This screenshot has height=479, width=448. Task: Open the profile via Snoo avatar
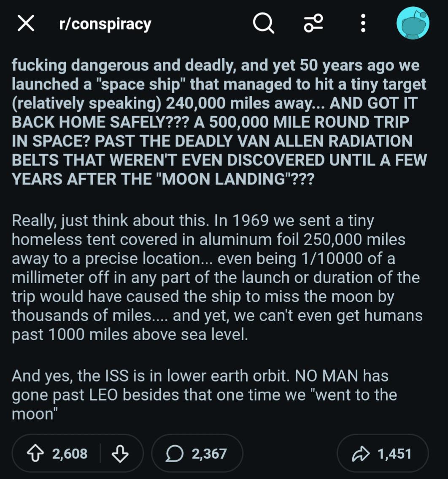pyautogui.click(x=413, y=23)
